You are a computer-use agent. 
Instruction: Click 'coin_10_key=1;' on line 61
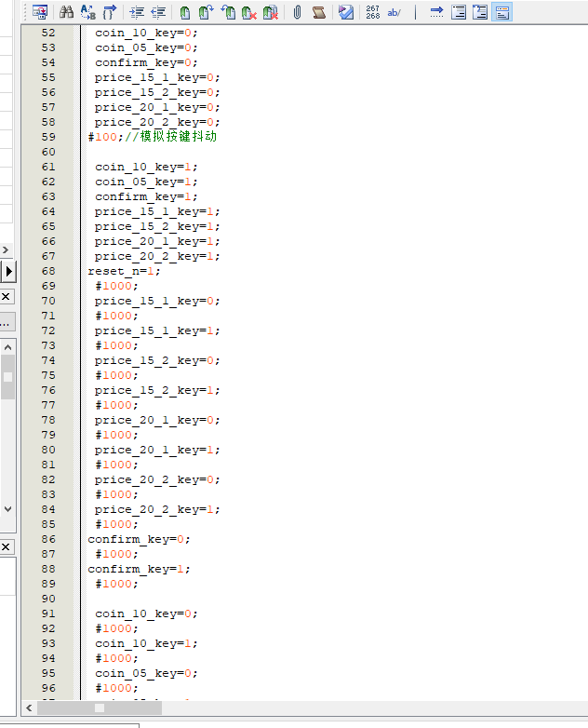(146, 167)
